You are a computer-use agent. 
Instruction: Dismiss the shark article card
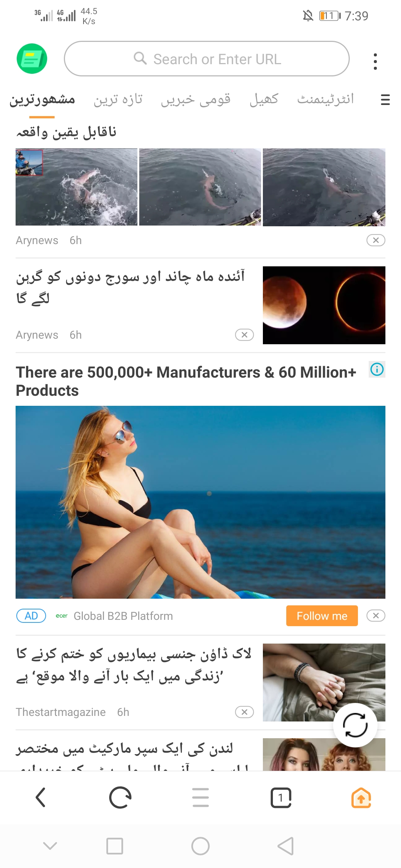tap(376, 240)
